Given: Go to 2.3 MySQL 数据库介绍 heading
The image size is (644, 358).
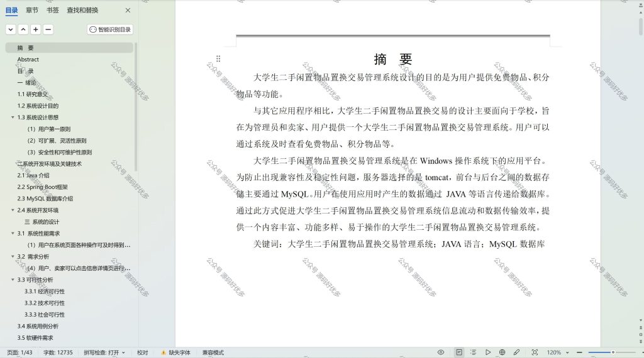Looking at the screenshot, I should 45,198.
